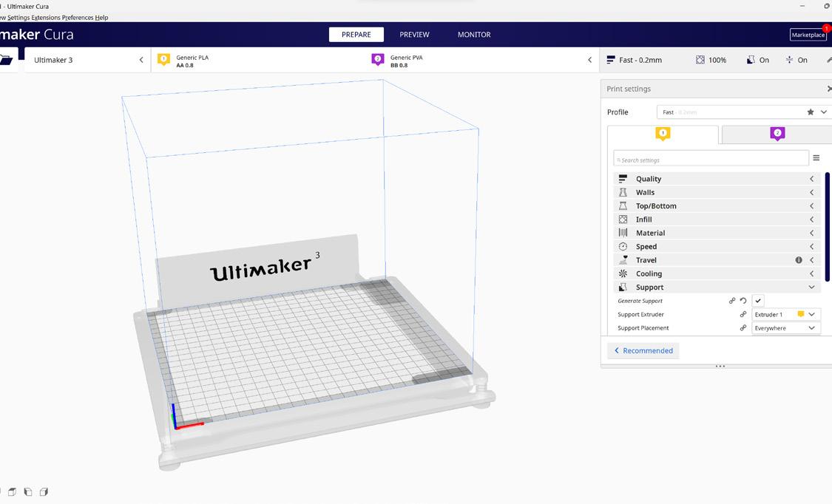Click the Support Placement setting label
Screen dimensions: 832x504
click(x=643, y=328)
